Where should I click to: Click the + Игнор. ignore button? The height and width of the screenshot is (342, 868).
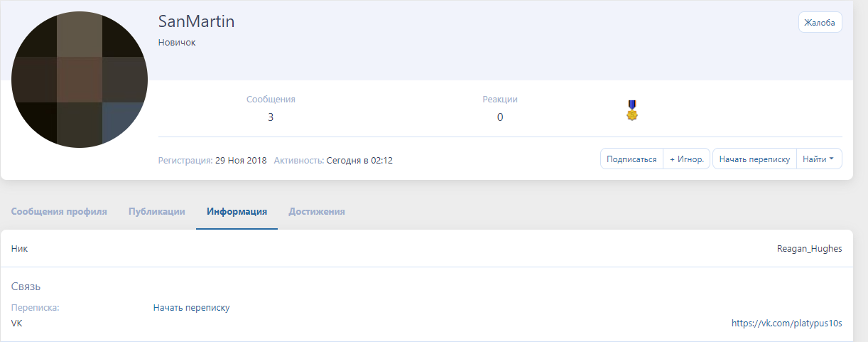pos(686,159)
